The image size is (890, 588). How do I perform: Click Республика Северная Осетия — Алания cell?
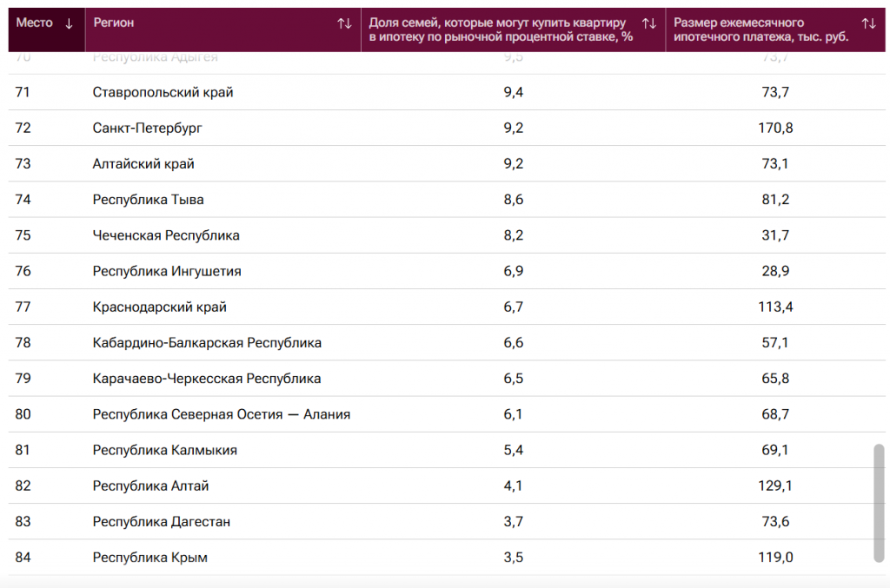tap(221, 414)
